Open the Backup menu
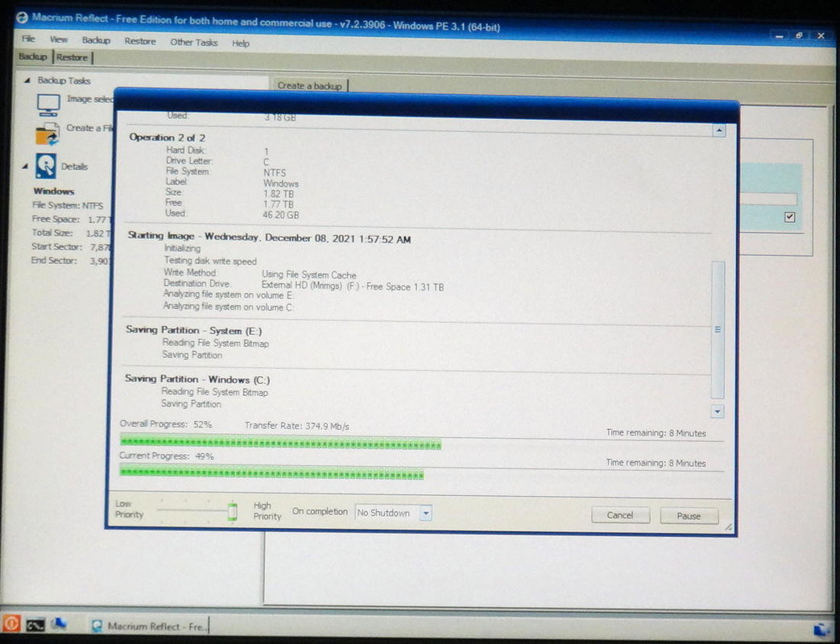Viewport: 840px width, 644px height. (96, 41)
